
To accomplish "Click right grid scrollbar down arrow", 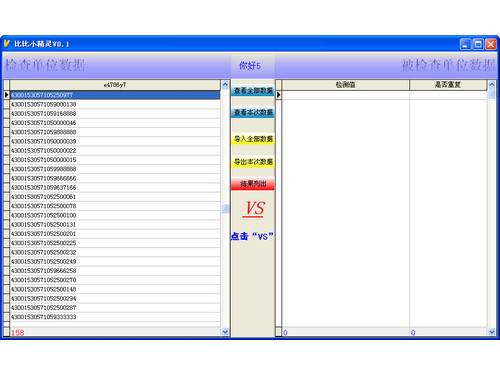I will (492, 332).
